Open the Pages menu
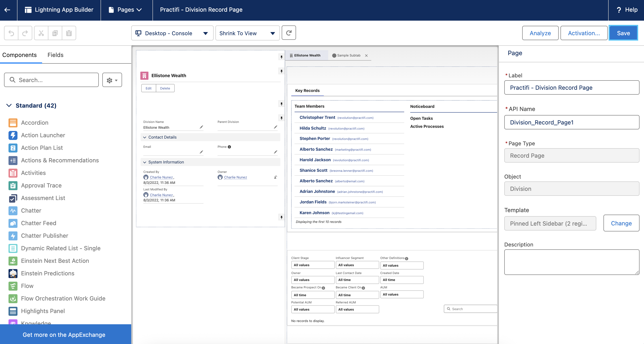 [x=126, y=10]
